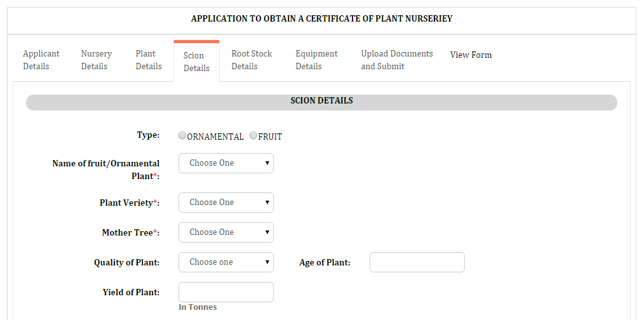Click the SCION DETAILS section header
This screenshot has height=320, width=644.
[321, 102]
